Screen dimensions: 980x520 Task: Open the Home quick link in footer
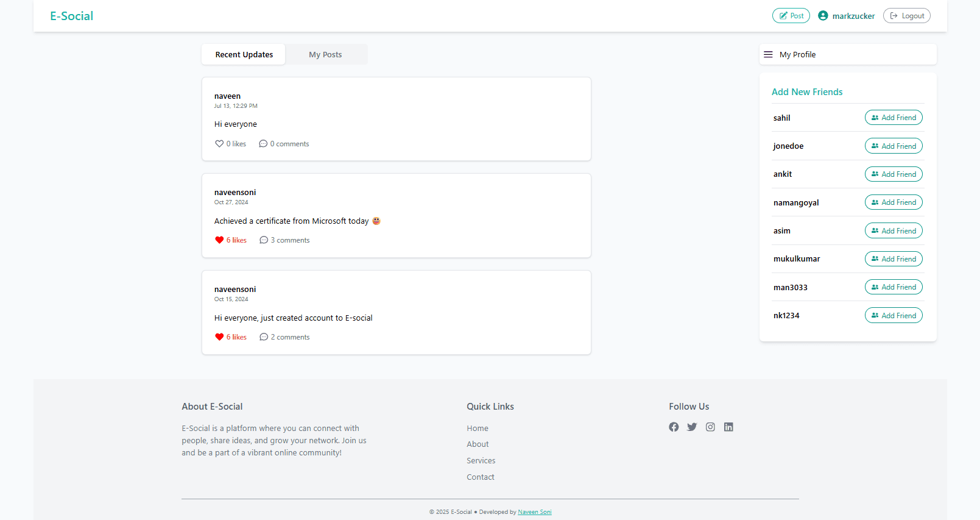[478, 429]
